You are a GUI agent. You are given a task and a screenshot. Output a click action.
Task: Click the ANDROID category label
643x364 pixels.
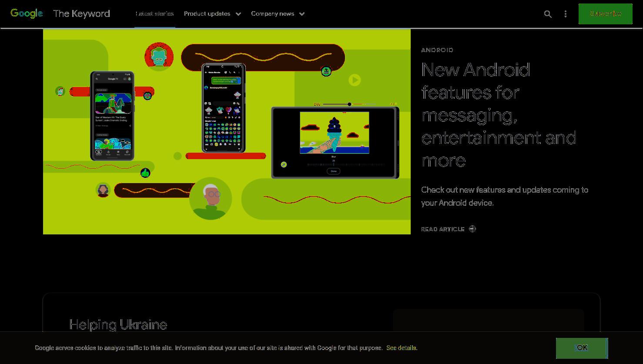[x=437, y=50]
